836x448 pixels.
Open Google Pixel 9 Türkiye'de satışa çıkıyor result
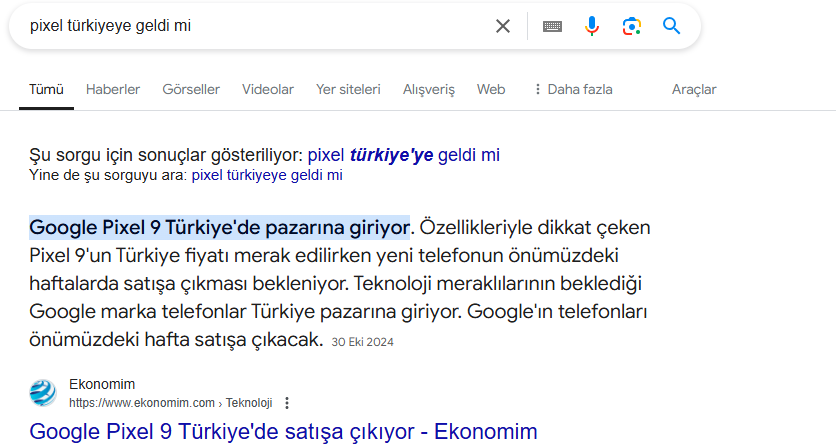283,432
